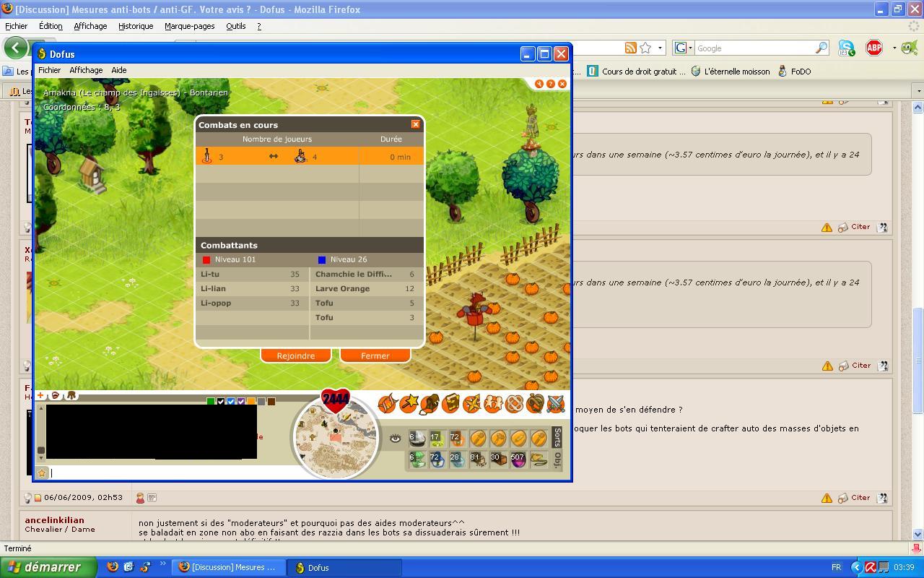Open the Adblock Plus dropdown arrow
924x578 pixels.
[894, 48]
